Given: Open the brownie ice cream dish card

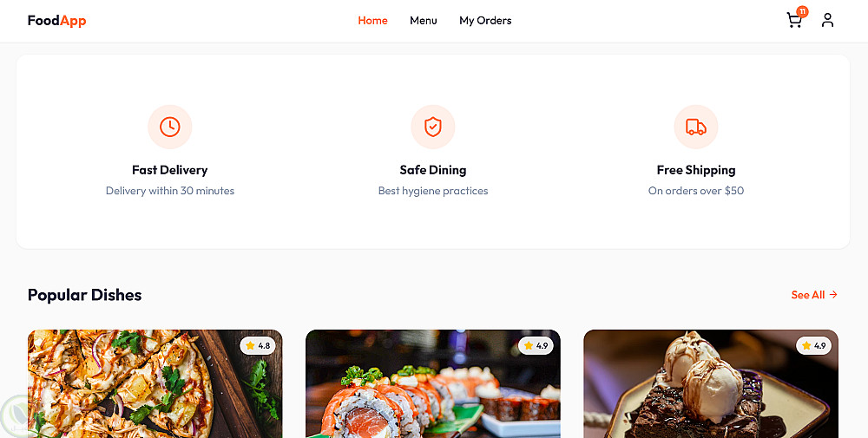Looking at the screenshot, I should pos(711,384).
